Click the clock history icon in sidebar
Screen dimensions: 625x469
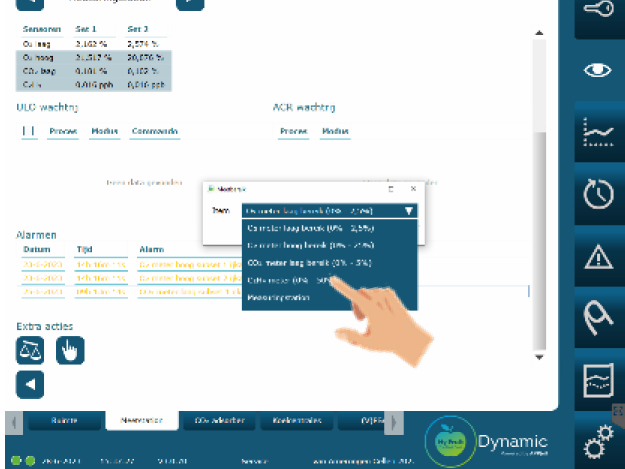click(598, 195)
